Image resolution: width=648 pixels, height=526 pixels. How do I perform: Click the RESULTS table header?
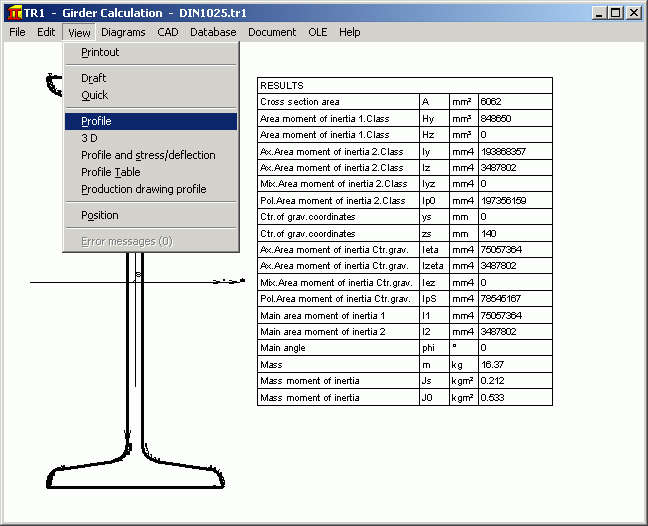tap(405, 86)
